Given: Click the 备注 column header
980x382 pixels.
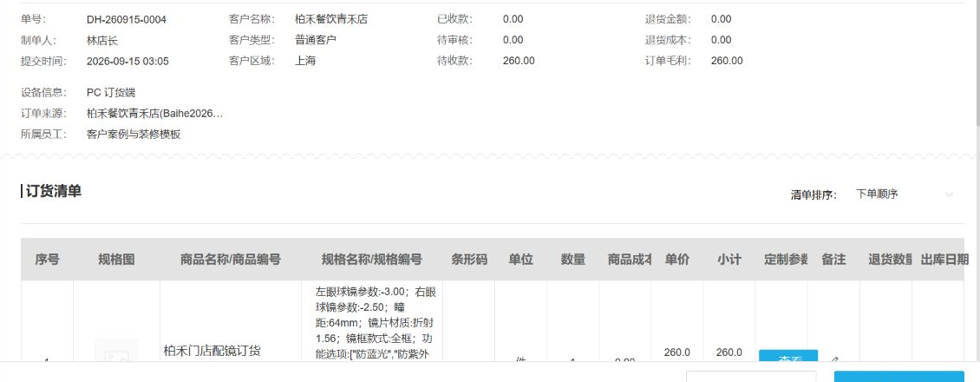Looking at the screenshot, I should [x=833, y=260].
